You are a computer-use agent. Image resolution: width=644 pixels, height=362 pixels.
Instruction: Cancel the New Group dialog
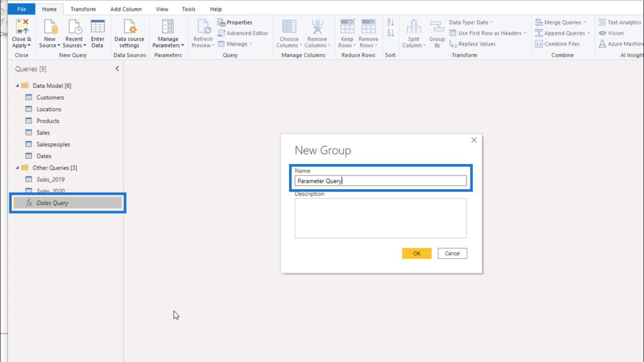point(452,253)
